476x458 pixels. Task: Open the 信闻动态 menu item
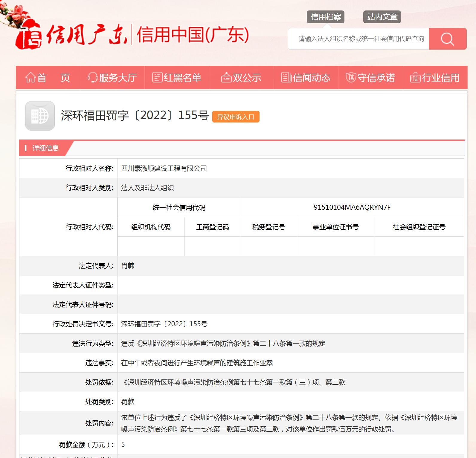tap(306, 78)
